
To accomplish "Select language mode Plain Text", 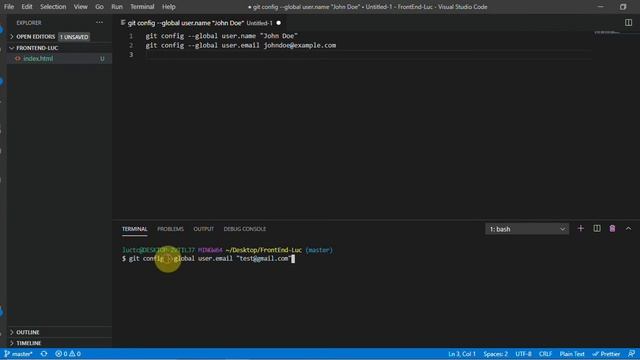I will [x=572, y=354].
